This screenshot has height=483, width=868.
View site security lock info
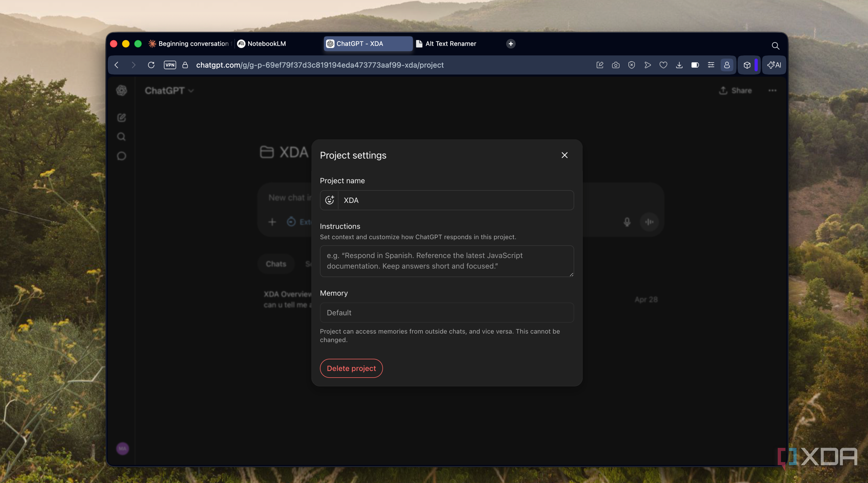185,65
